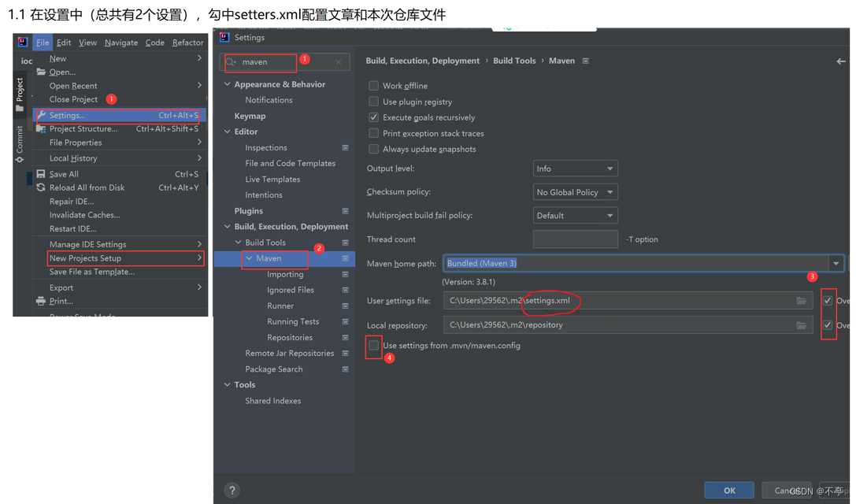This screenshot has height=504, width=856.
Task: Click the project-level icon next to Remote Jar Repositories
Action: tap(346, 354)
